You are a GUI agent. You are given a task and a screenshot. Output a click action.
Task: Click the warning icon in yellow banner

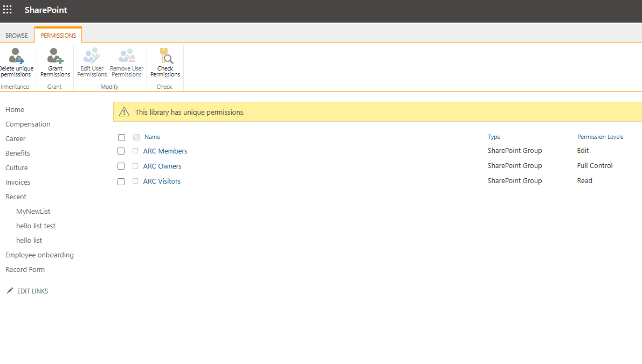pyautogui.click(x=125, y=112)
